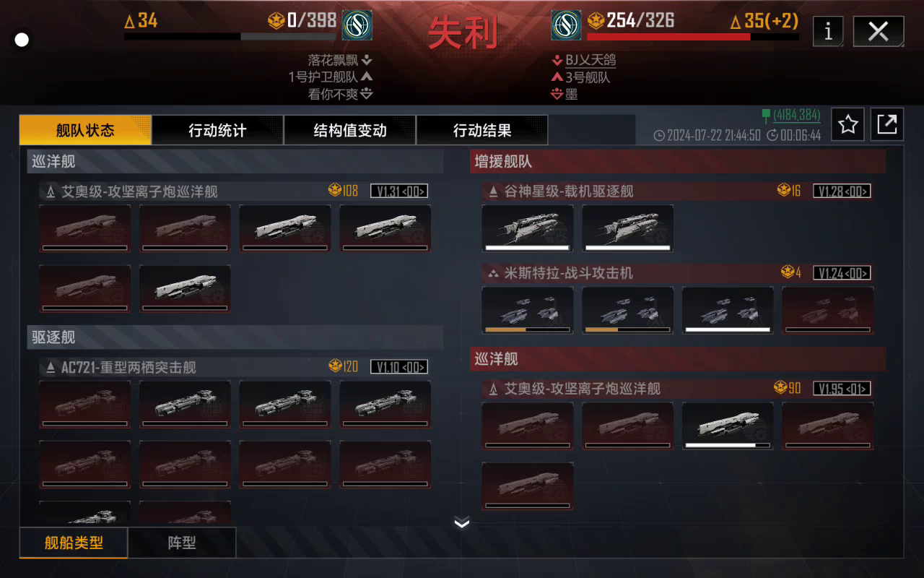Click V1.95 version tag on enemy cruiser
924x578 pixels.
point(842,388)
